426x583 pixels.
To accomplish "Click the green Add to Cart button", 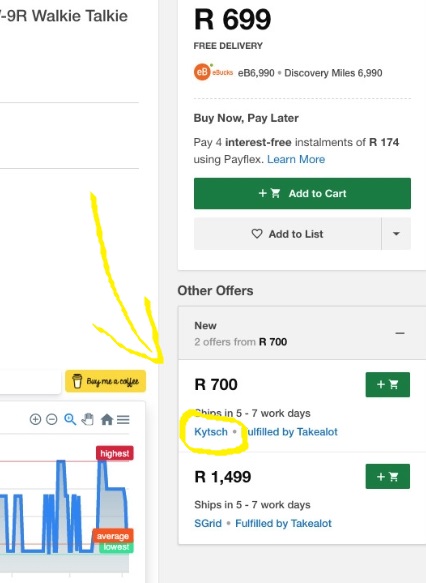I will coord(302,193).
